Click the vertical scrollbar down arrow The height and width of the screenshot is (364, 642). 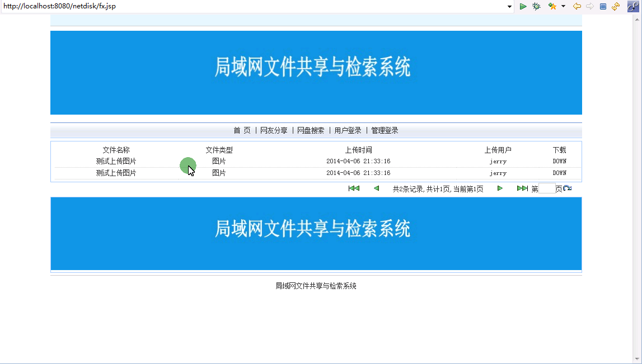click(638, 360)
